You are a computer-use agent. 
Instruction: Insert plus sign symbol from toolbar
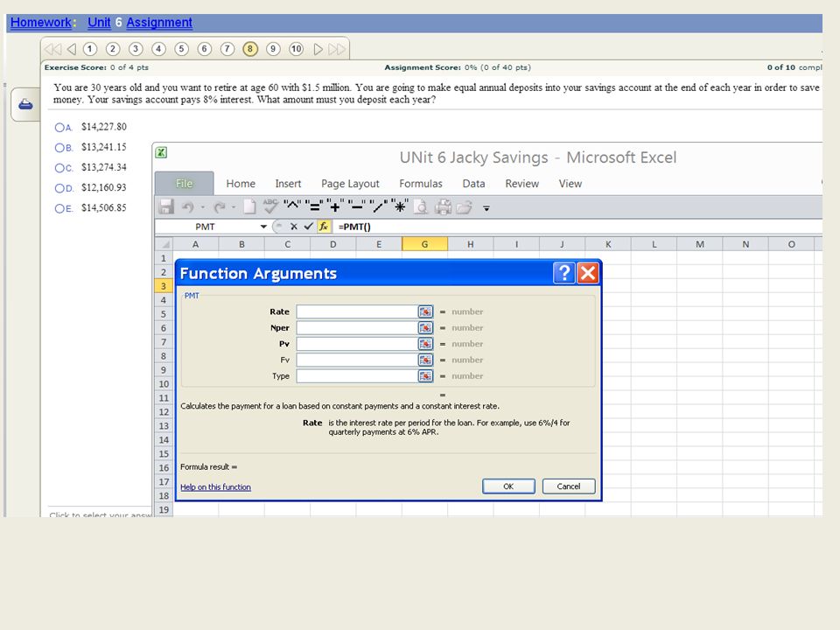(x=335, y=206)
